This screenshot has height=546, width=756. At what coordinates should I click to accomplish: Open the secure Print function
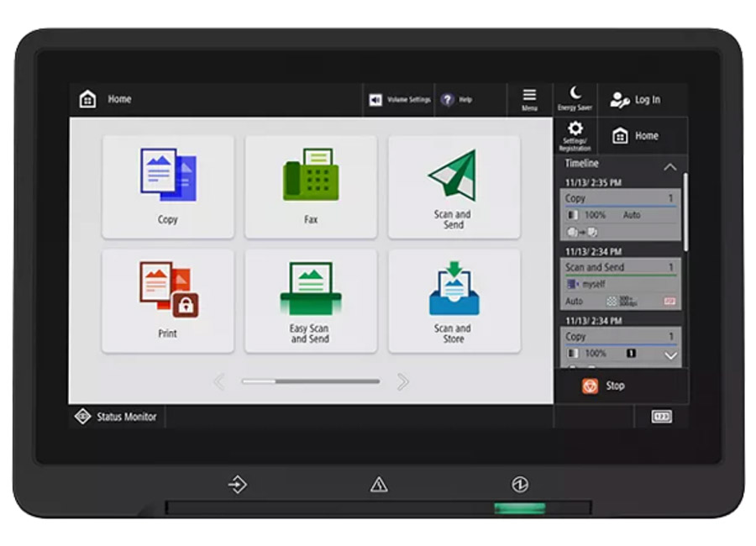[x=168, y=300]
